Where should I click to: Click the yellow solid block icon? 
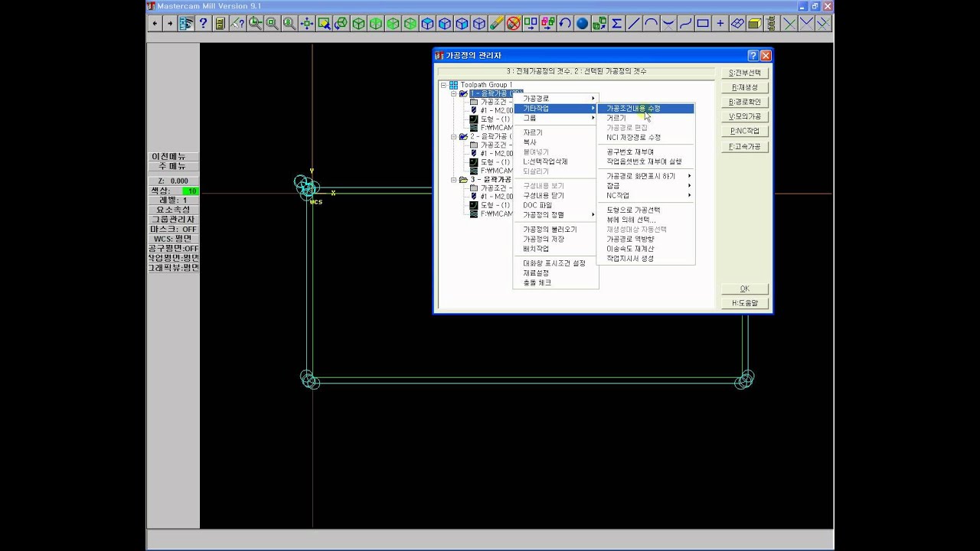[x=754, y=24]
